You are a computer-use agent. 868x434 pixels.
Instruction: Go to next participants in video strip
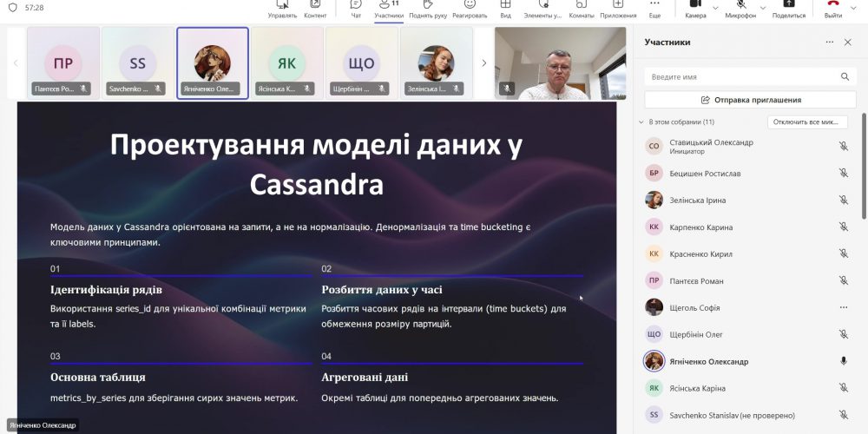point(483,63)
